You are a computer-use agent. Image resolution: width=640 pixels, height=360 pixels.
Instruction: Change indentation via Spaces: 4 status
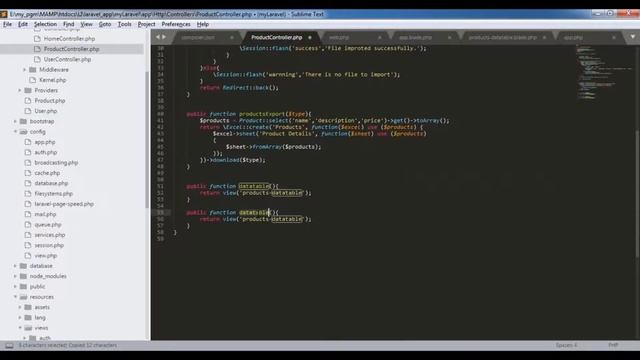coord(567,345)
